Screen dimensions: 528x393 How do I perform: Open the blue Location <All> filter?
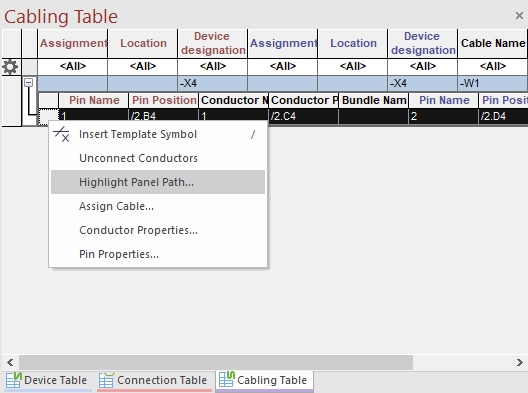click(x=353, y=66)
